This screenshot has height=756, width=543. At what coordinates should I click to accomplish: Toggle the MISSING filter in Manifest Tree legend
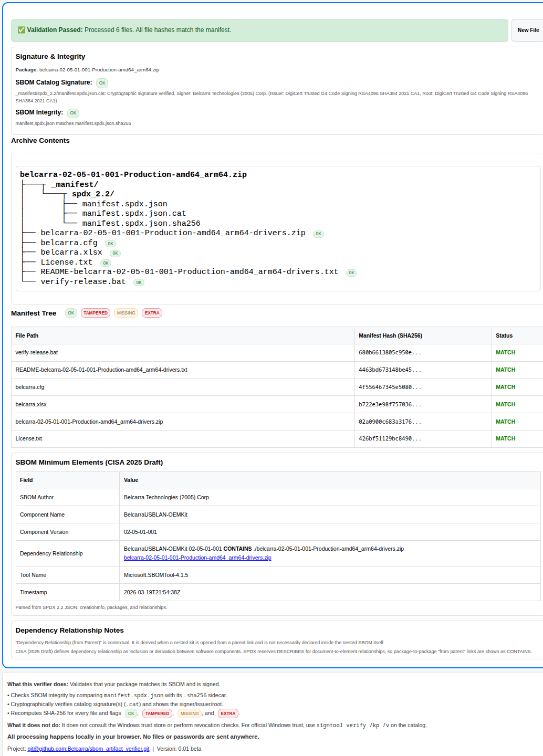pyautogui.click(x=126, y=313)
